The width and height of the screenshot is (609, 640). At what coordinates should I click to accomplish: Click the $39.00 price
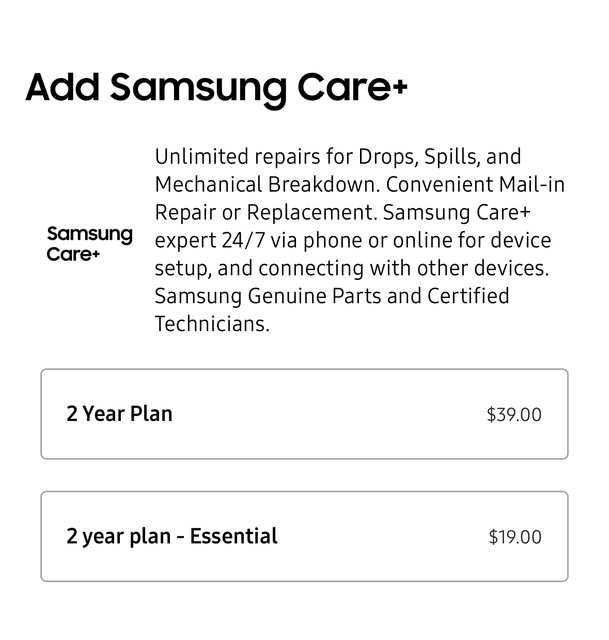tap(514, 415)
